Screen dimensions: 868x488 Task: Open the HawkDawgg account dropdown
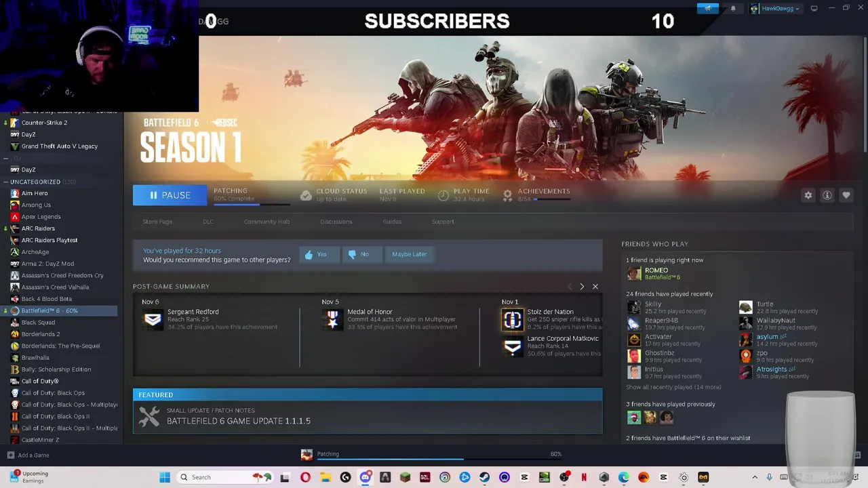coord(775,8)
